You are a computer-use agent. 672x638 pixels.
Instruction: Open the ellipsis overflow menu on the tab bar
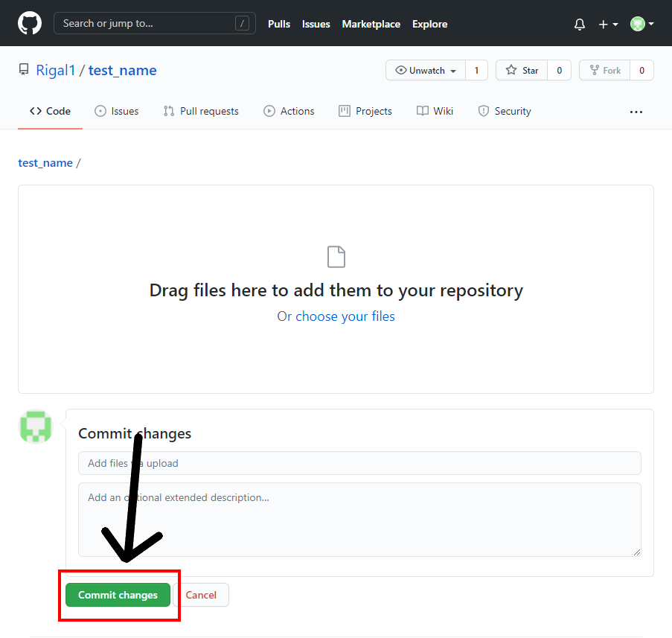636,112
